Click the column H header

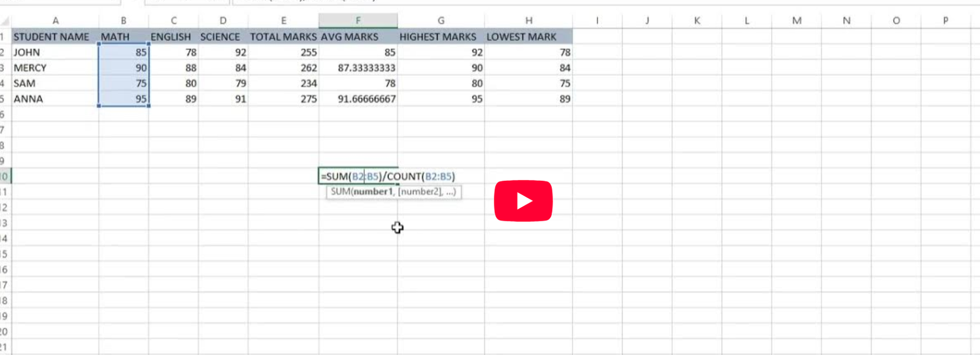coord(528,20)
